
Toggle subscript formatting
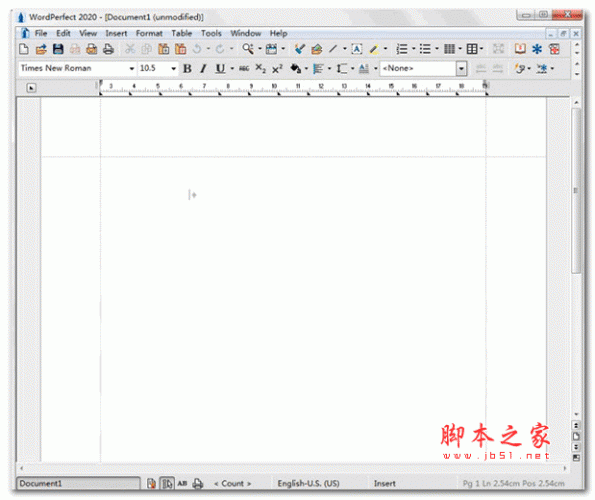coord(260,69)
